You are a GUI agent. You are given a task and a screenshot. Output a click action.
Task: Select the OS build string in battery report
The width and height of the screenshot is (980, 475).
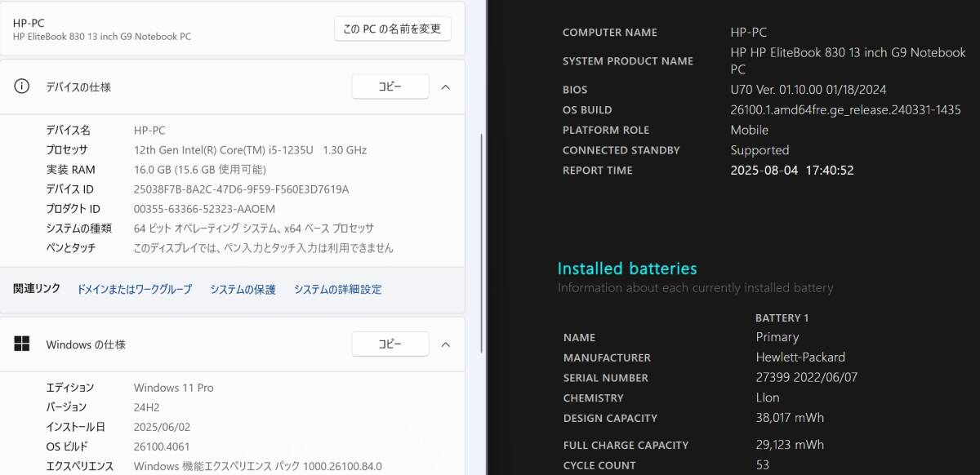pyautogui.click(x=845, y=110)
